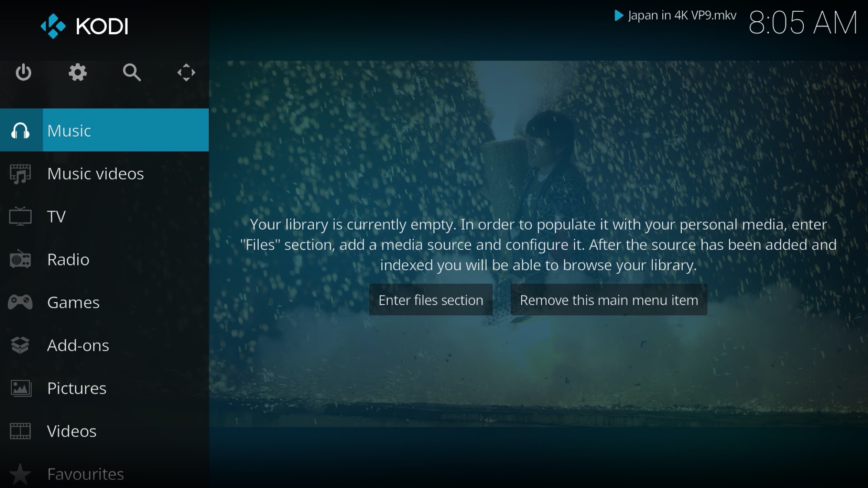Viewport: 868px width, 488px height.
Task: Click the Kodi logo icon
Action: click(x=53, y=26)
